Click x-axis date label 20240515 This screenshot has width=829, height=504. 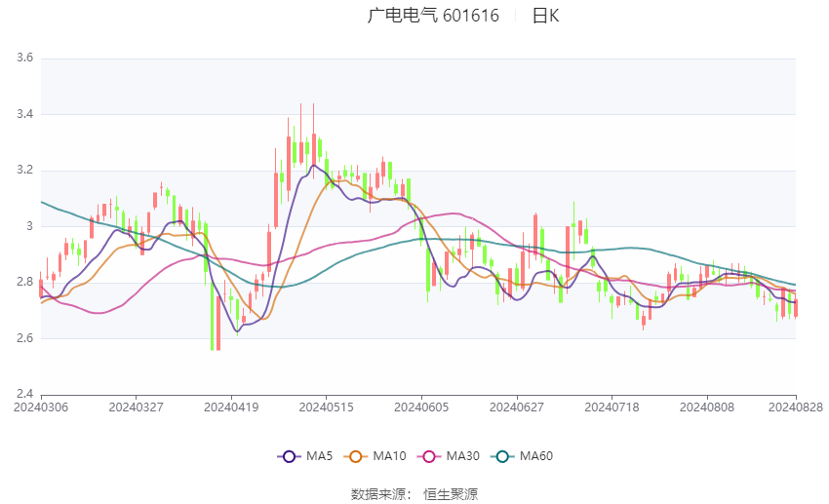point(326,407)
